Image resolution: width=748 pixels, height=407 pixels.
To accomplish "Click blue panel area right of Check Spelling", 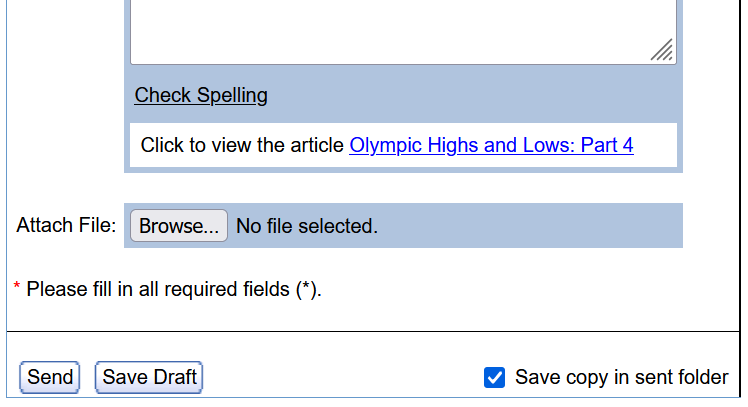I will point(470,96).
